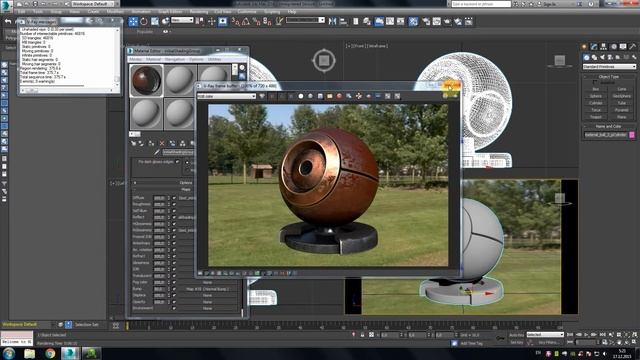Click the Mirror tool icon

(x=332, y=21)
